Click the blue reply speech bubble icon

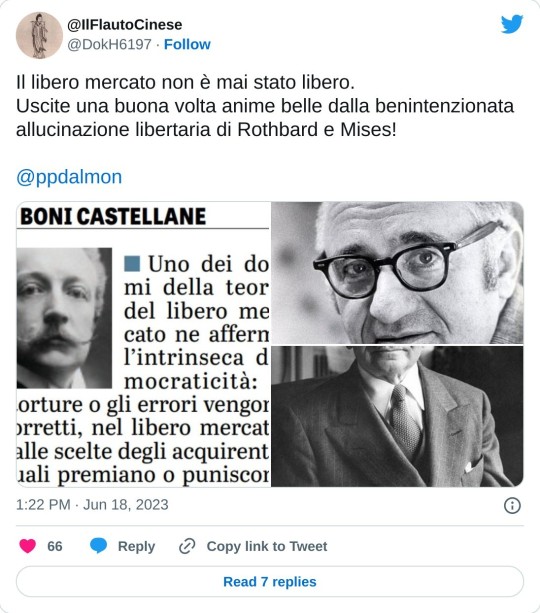(99, 546)
